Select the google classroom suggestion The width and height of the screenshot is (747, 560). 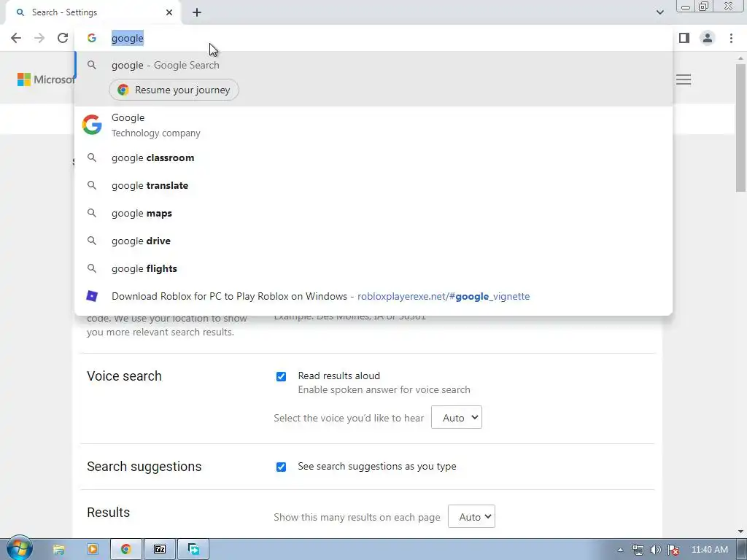[373, 157]
